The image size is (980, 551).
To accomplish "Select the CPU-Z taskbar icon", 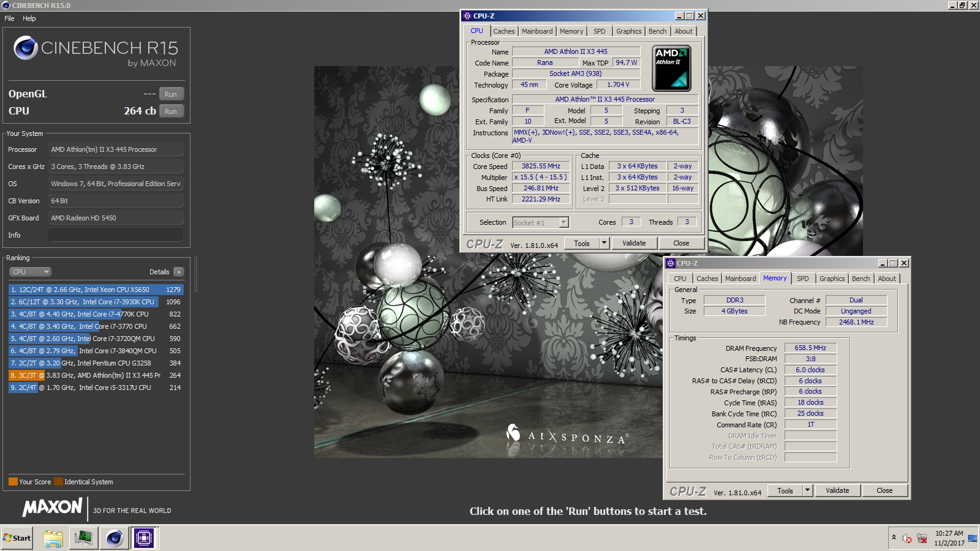I will click(144, 538).
